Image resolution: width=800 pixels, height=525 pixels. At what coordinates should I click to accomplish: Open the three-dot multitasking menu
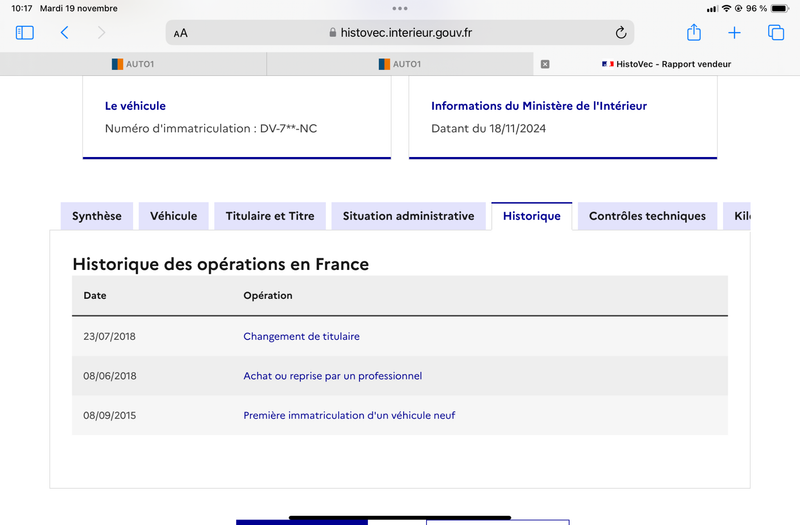point(400,8)
